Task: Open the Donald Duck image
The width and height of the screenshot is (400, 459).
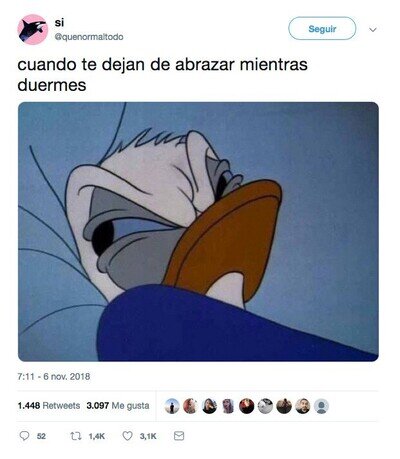Action: pos(198,232)
